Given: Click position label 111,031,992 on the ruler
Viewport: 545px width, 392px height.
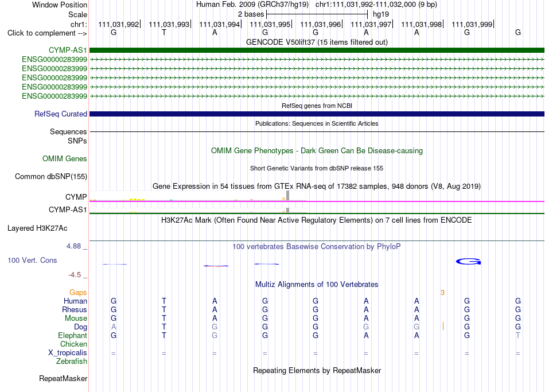Looking at the screenshot, I should (x=118, y=24).
